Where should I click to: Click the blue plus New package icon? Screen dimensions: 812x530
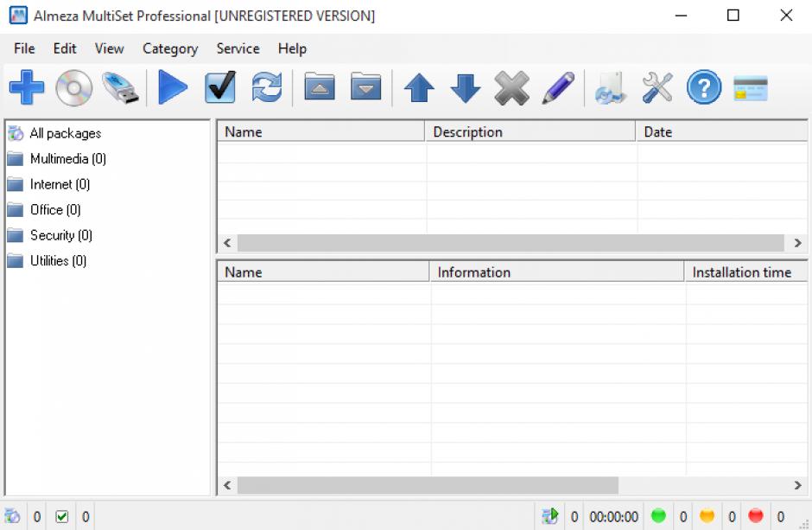(x=27, y=87)
